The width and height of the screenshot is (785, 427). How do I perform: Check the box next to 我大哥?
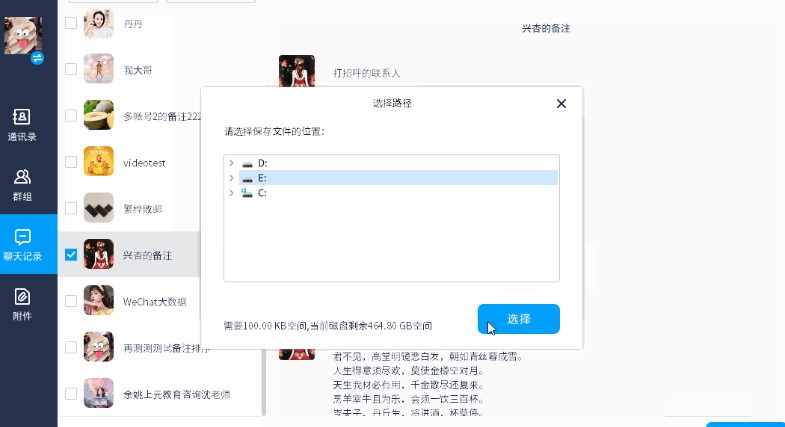[71, 69]
